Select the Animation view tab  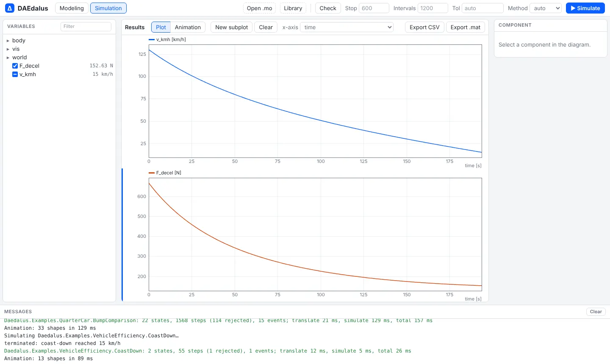[x=188, y=27]
